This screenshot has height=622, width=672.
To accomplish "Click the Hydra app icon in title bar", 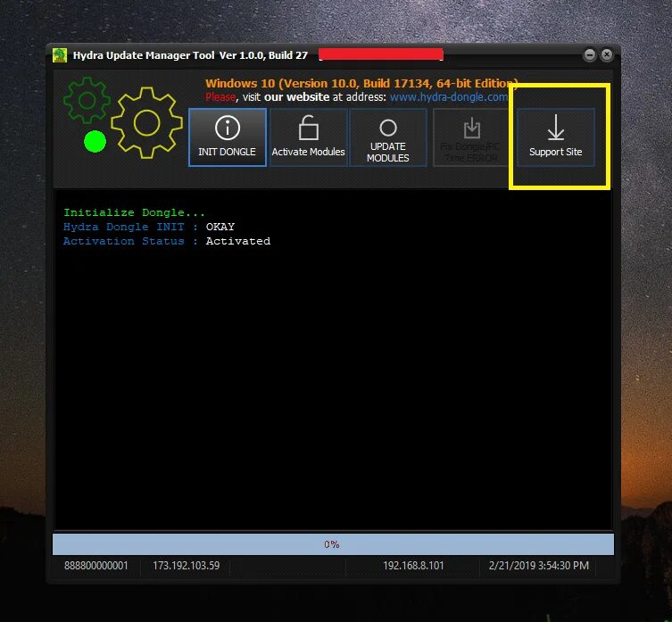I will pyautogui.click(x=60, y=55).
